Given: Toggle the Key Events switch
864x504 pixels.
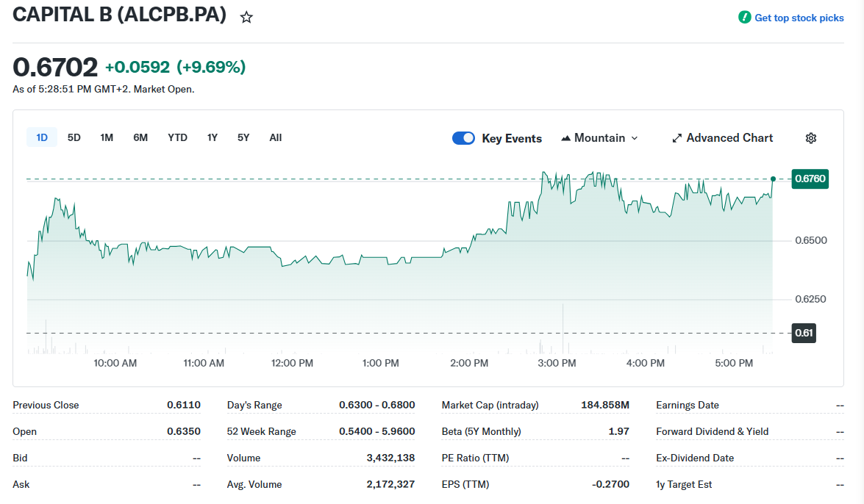Looking at the screenshot, I should tap(463, 138).
